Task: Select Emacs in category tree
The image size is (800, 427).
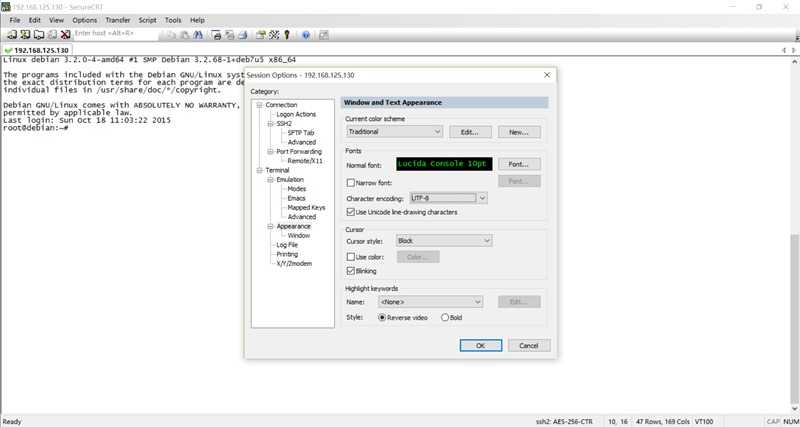Action: [x=296, y=198]
